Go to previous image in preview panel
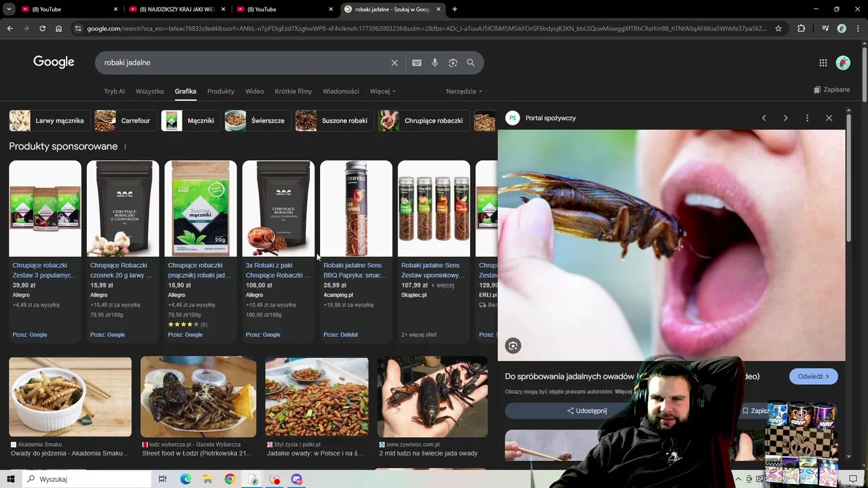The height and width of the screenshot is (488, 868). pyautogui.click(x=764, y=118)
